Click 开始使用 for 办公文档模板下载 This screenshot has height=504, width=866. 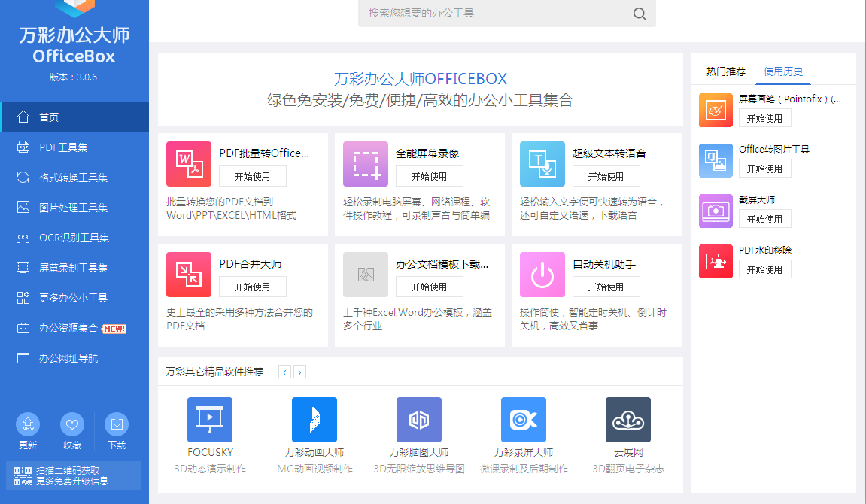coord(429,287)
